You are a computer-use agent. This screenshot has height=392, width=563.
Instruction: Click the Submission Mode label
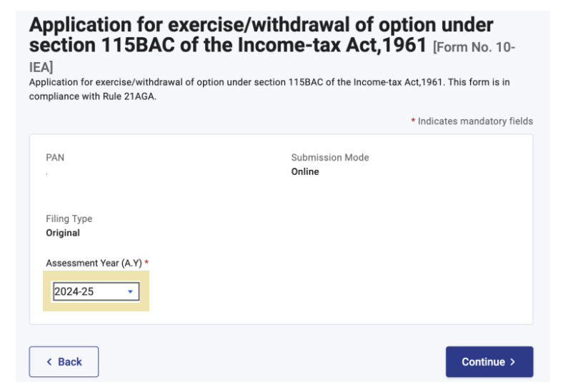329,158
